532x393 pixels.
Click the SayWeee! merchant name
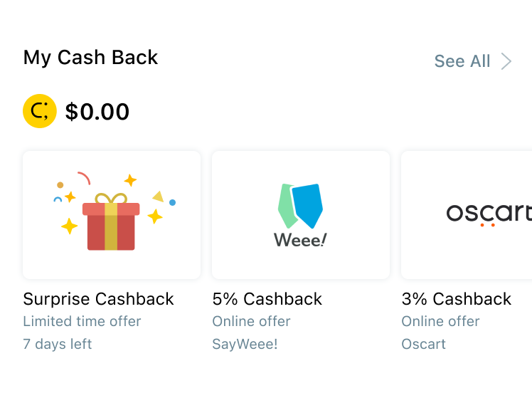(x=245, y=344)
